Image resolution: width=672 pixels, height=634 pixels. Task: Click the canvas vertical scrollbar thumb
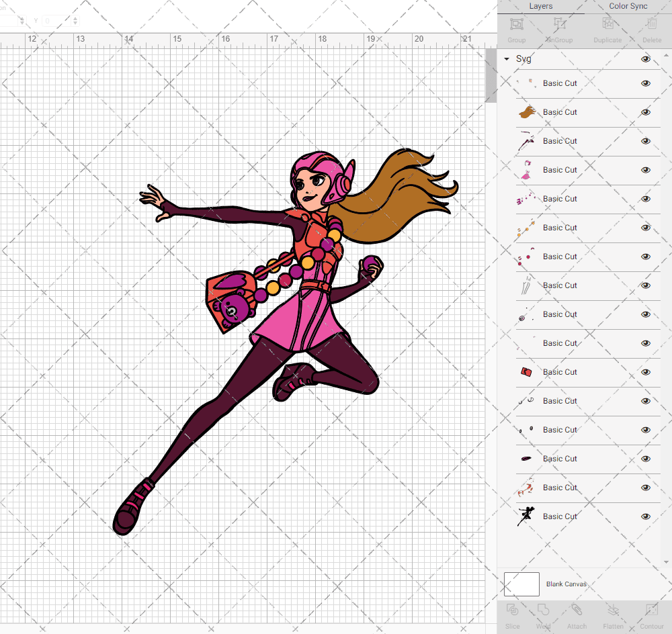point(491,75)
